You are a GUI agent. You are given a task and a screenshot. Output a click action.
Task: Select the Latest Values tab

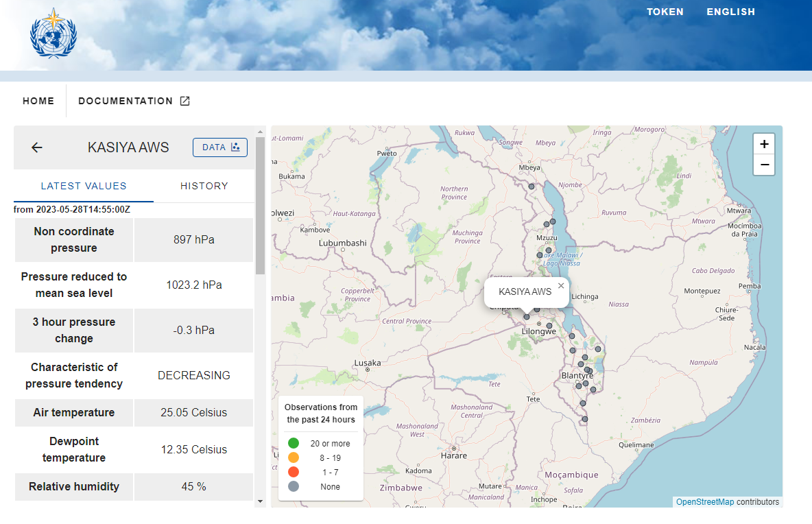point(84,186)
